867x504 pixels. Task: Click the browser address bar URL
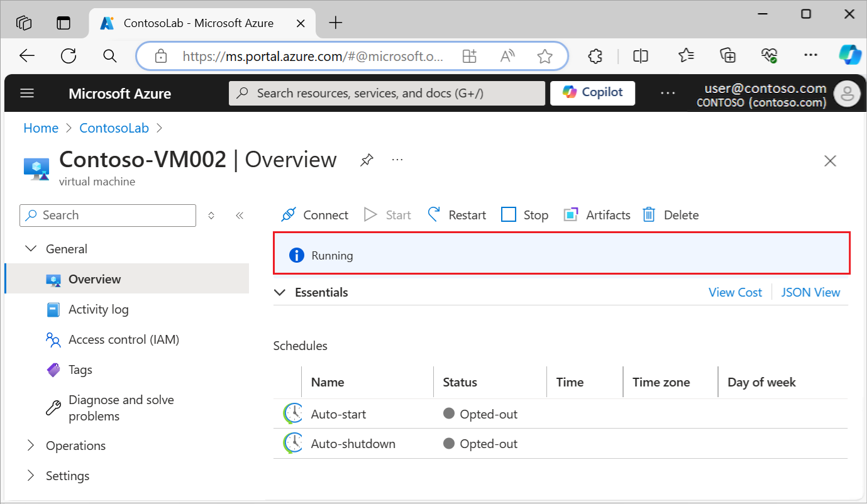coord(313,57)
